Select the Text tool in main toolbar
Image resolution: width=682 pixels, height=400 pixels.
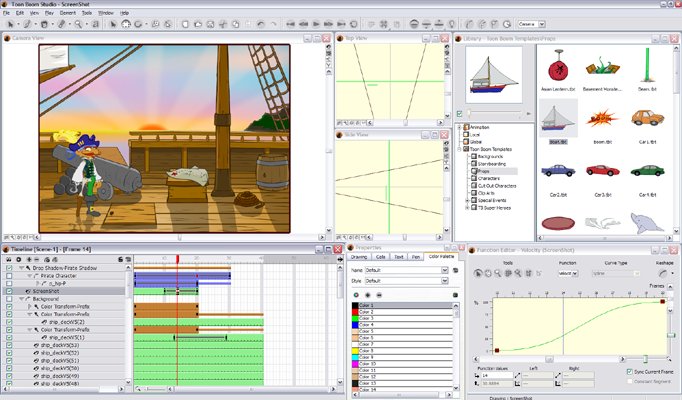coord(95,24)
